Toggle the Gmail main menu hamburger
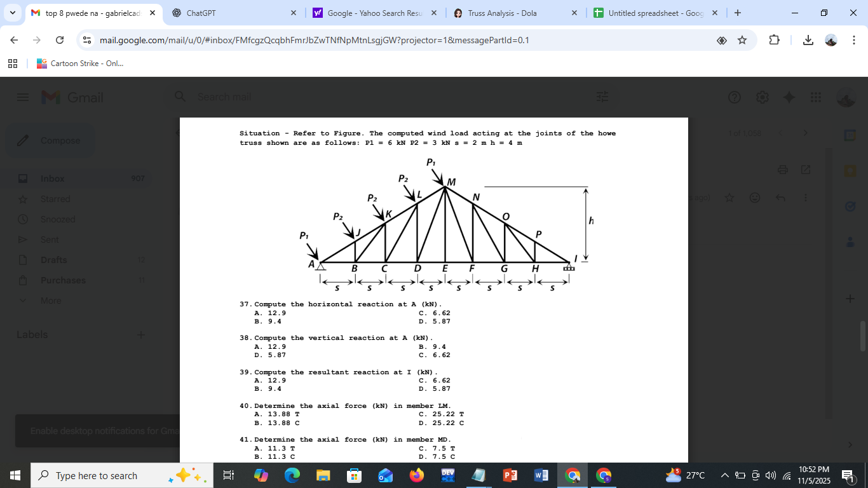This screenshot has height=488, width=868. click(x=23, y=97)
